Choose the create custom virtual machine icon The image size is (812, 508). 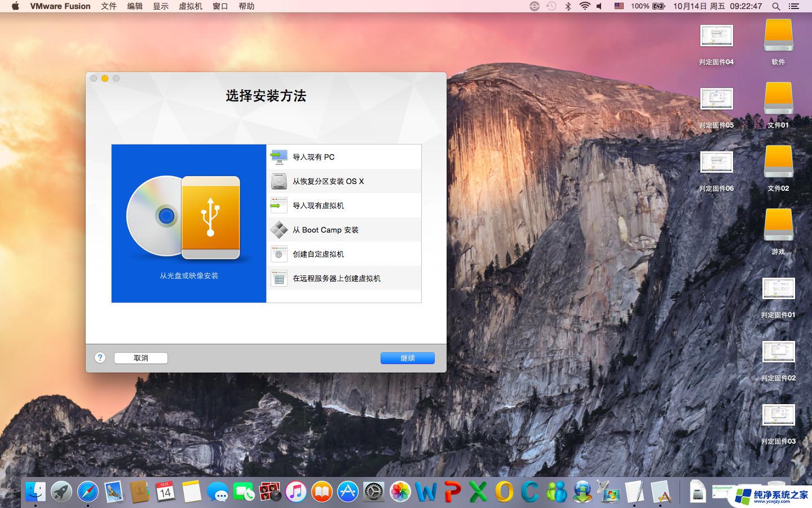[x=279, y=254]
